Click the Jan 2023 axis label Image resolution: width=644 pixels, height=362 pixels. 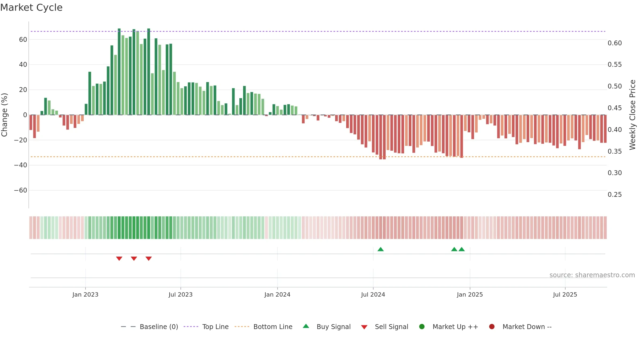click(x=85, y=294)
